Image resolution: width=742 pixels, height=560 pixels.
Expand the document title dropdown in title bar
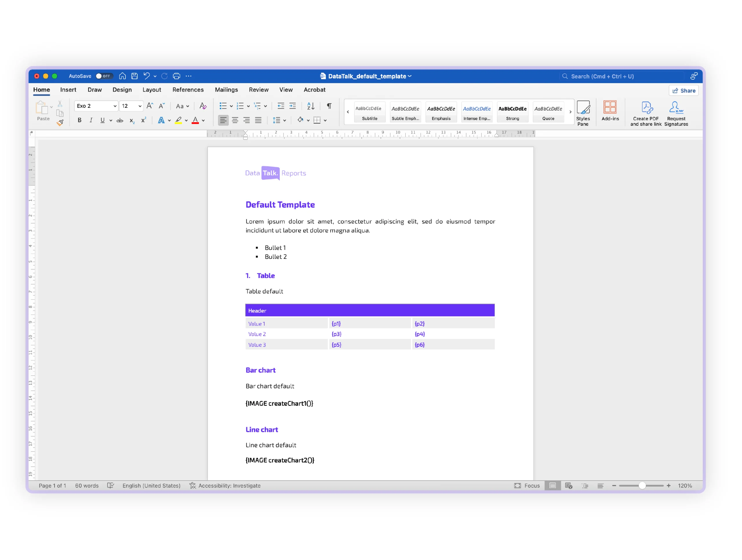pyautogui.click(x=410, y=76)
